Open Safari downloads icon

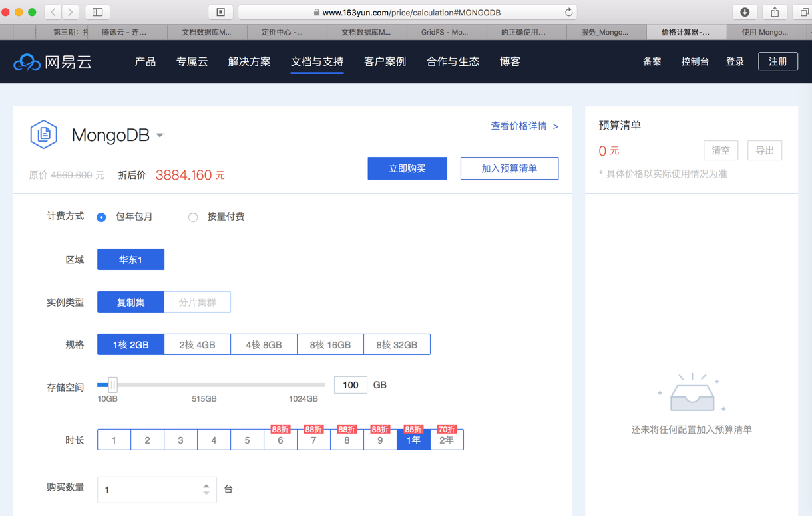(745, 12)
